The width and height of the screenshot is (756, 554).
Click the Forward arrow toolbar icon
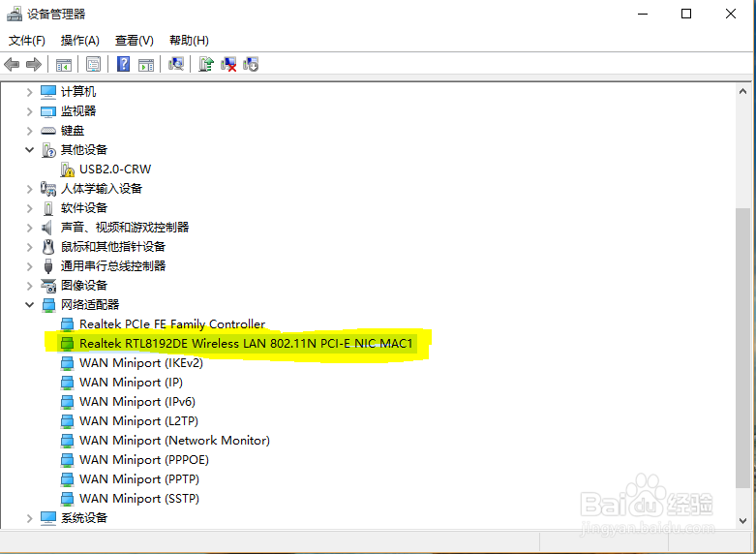coord(34,64)
